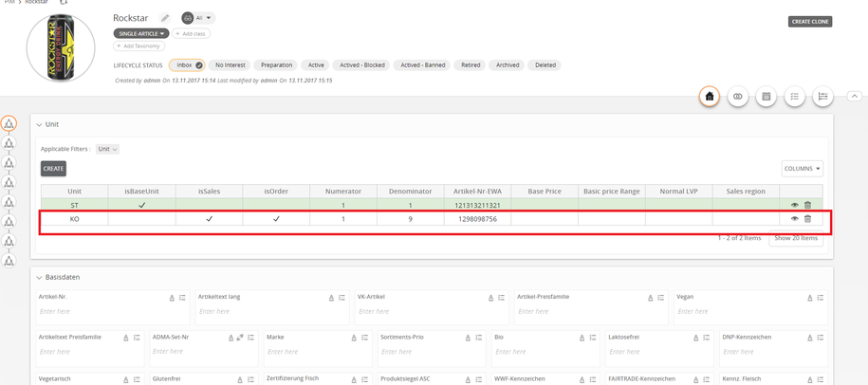Edit the Rockstar name with pencil icon

tap(164, 18)
